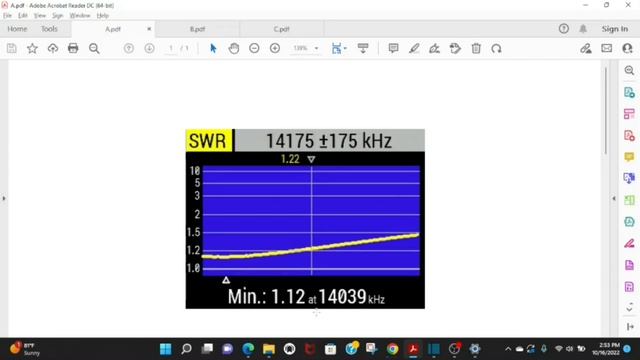The height and width of the screenshot is (360, 640).
Task: Open taskbar Search
Action: [186, 349]
